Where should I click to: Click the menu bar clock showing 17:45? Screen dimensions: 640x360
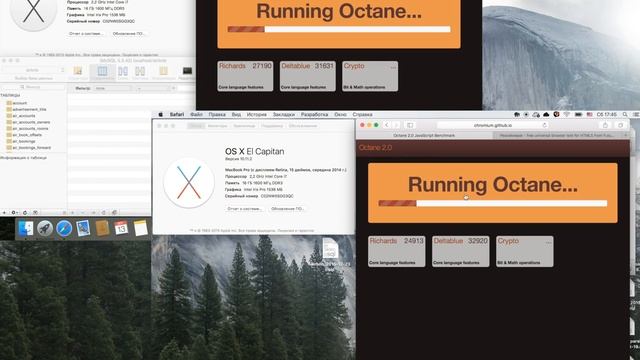(x=607, y=115)
